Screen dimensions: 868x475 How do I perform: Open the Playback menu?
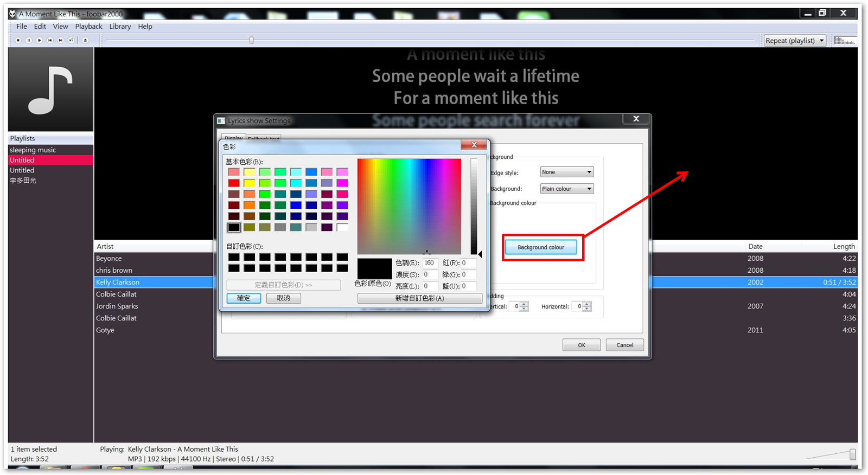[x=88, y=26]
